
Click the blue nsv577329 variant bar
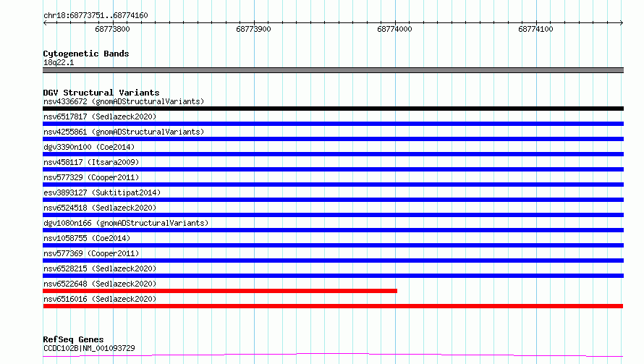[x=333, y=185]
